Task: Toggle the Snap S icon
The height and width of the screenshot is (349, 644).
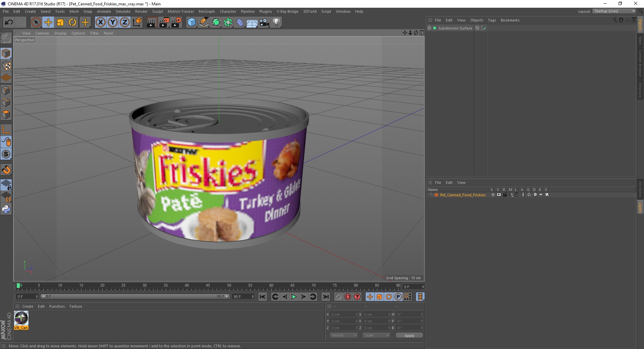Action: (x=6, y=154)
